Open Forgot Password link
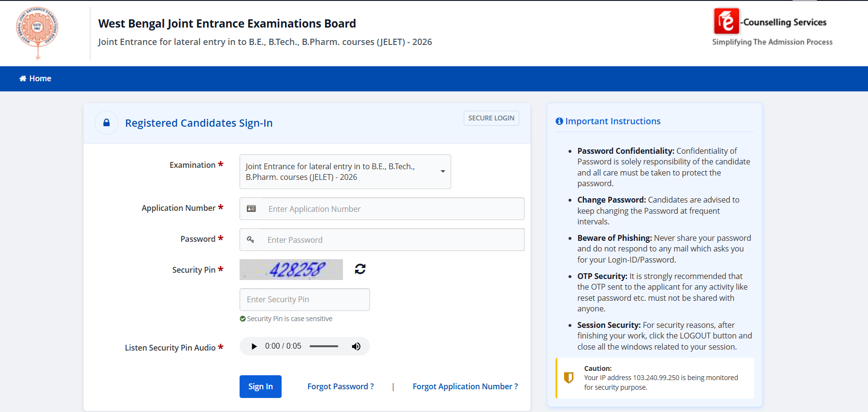Image resolution: width=868 pixels, height=412 pixels. (x=341, y=386)
